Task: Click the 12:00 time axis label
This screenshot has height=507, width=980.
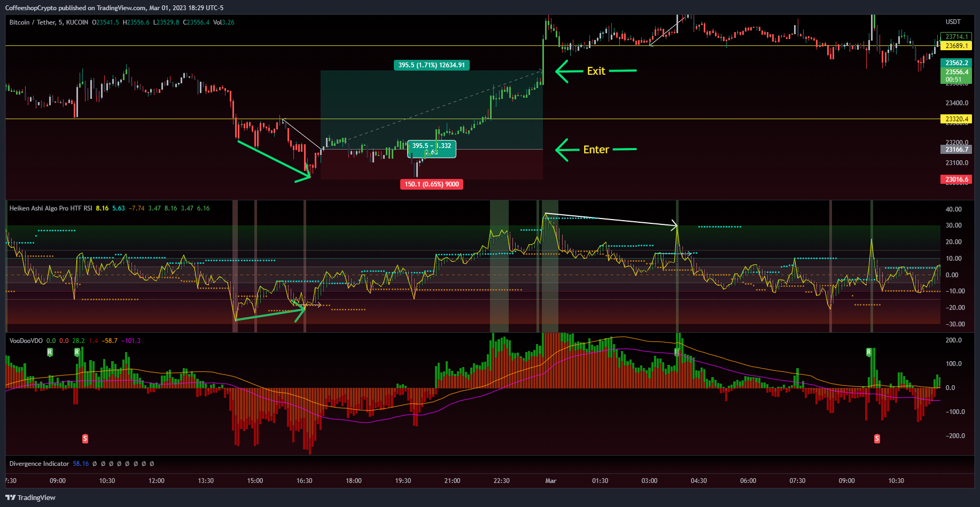Action: point(157,481)
